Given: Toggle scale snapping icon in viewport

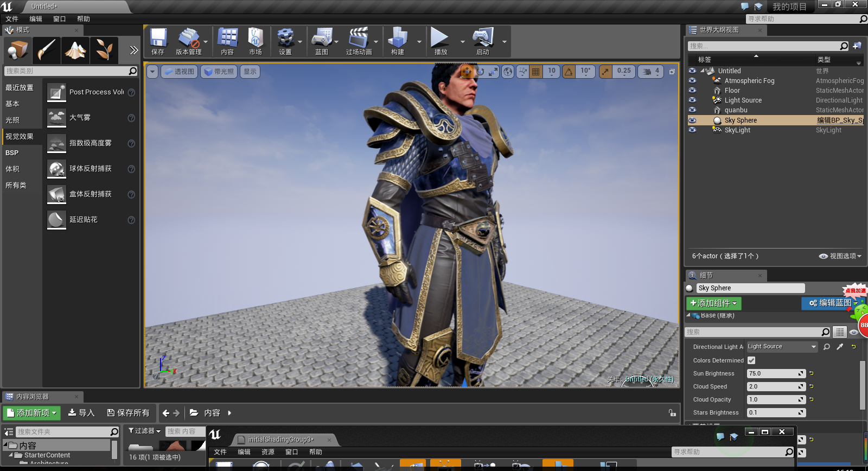Looking at the screenshot, I should [605, 72].
